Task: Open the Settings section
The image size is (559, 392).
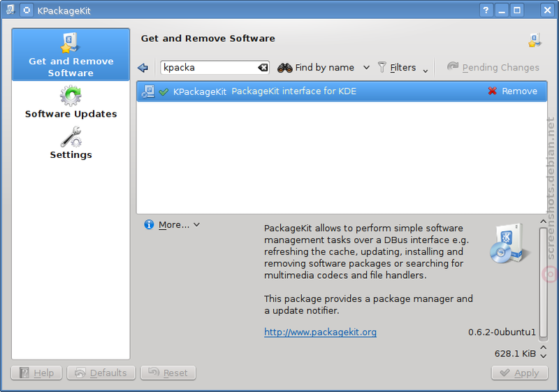Action: 71,143
